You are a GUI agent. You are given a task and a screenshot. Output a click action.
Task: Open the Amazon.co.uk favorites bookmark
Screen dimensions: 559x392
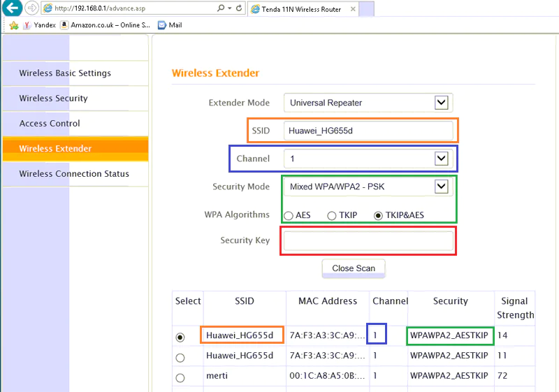pos(105,25)
